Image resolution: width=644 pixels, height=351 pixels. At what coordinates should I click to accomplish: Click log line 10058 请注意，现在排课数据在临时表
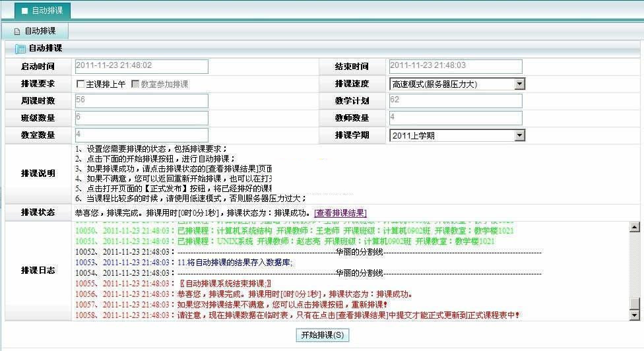tap(298, 315)
